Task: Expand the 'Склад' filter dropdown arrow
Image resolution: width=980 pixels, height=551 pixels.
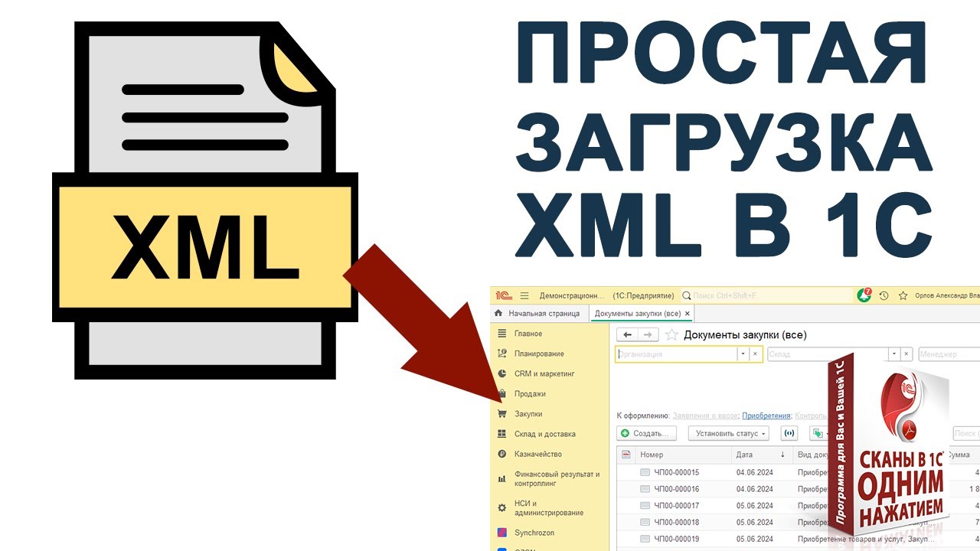Action: coord(893,354)
